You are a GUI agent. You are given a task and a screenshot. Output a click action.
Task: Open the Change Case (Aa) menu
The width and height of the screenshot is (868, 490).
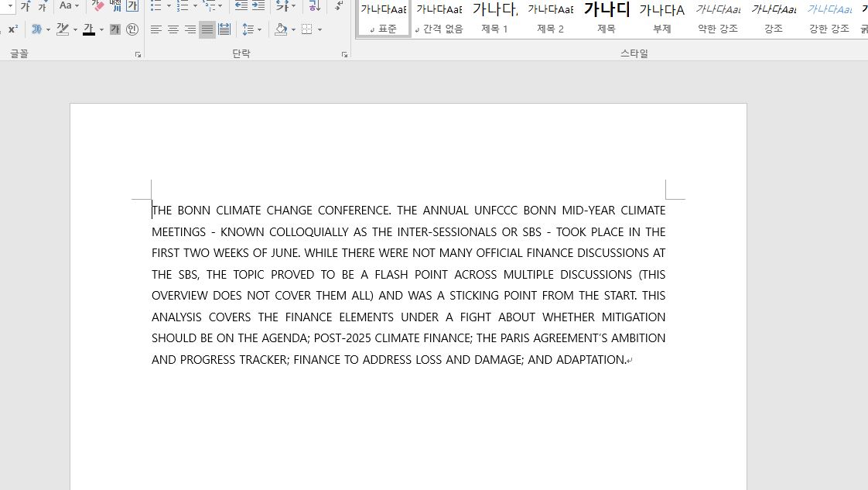pyautogui.click(x=69, y=6)
